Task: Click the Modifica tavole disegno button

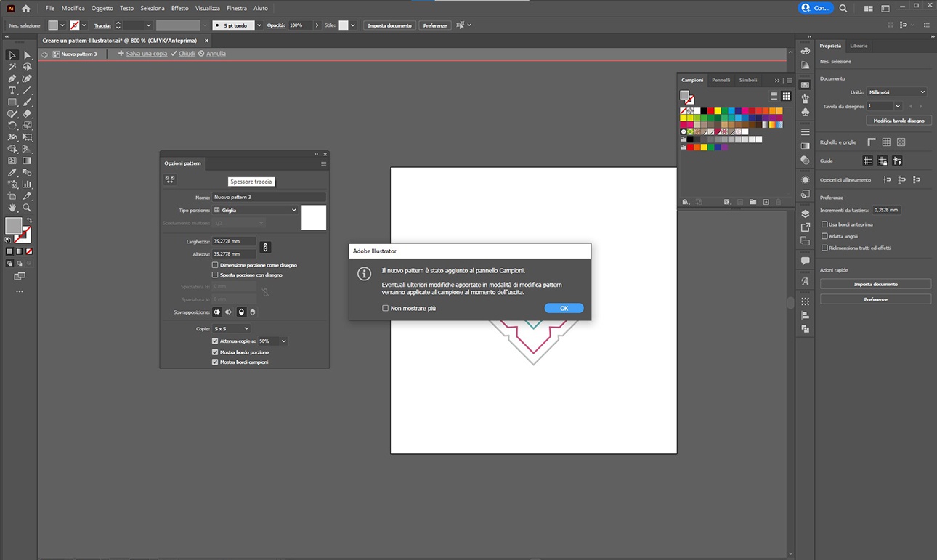Action: click(899, 120)
